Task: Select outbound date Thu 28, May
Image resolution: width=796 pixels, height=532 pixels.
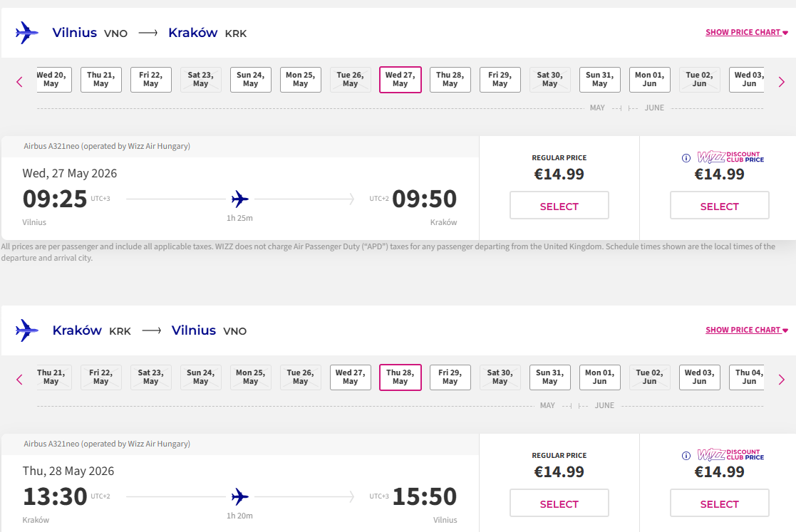Action: point(450,79)
